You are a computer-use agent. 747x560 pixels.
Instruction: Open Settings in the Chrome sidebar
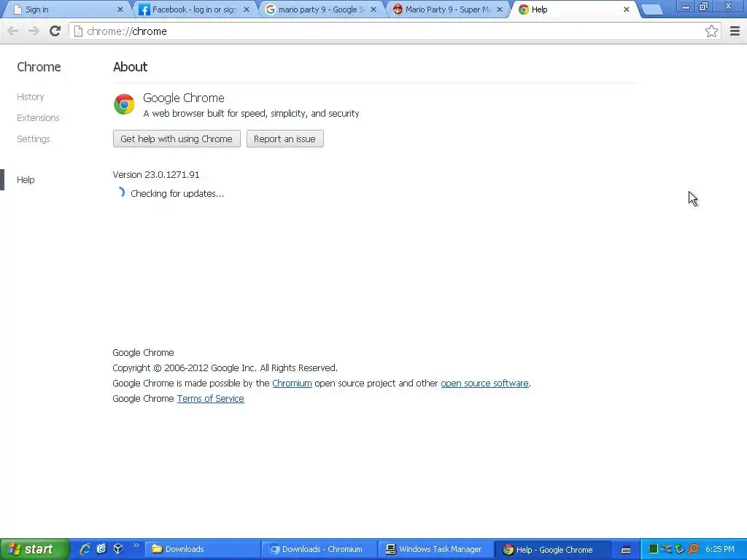point(34,139)
